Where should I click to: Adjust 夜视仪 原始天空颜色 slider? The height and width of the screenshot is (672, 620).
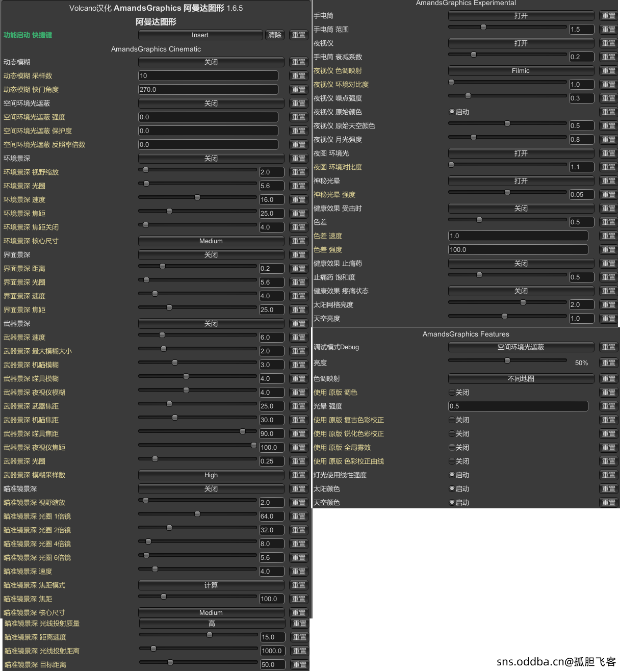[507, 123]
